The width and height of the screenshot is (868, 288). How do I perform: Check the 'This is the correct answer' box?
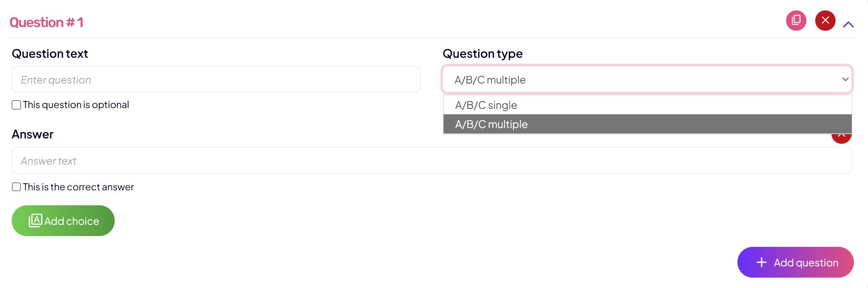coord(17,187)
